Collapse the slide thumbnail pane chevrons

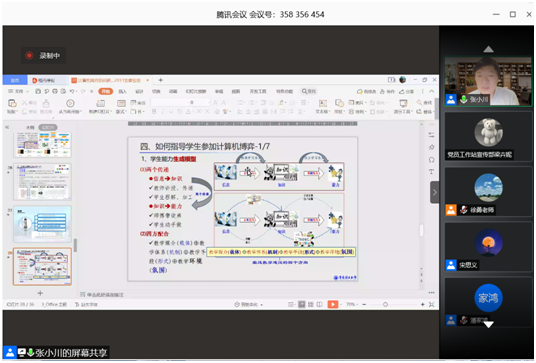[7, 127]
